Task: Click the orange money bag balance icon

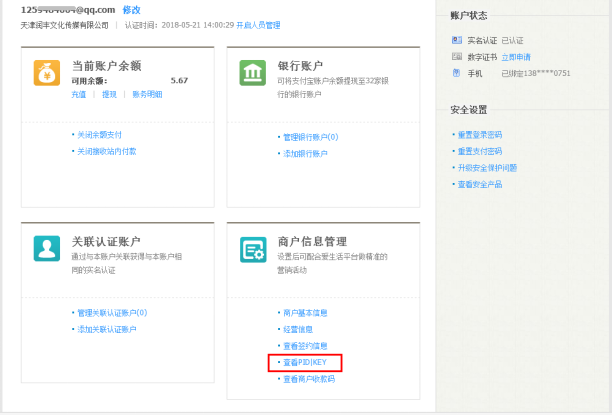Action: point(47,74)
